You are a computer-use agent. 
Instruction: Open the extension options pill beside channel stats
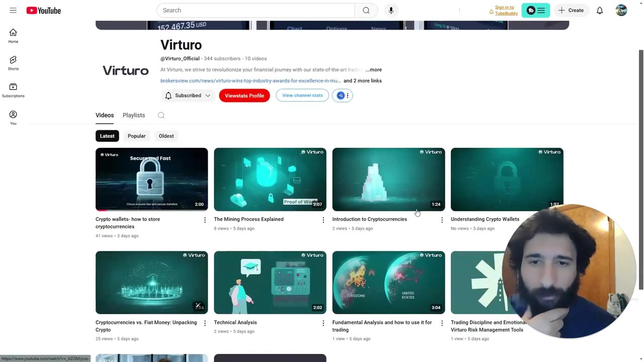343,96
